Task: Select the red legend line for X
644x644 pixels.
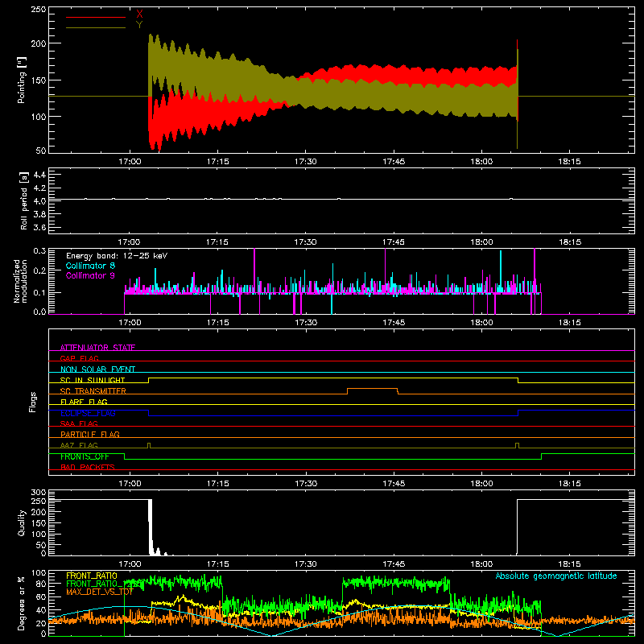Action: click(96, 17)
